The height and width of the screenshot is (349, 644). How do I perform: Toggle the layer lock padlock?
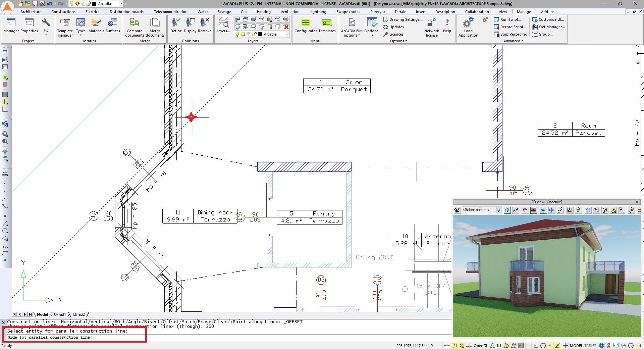coord(255,34)
